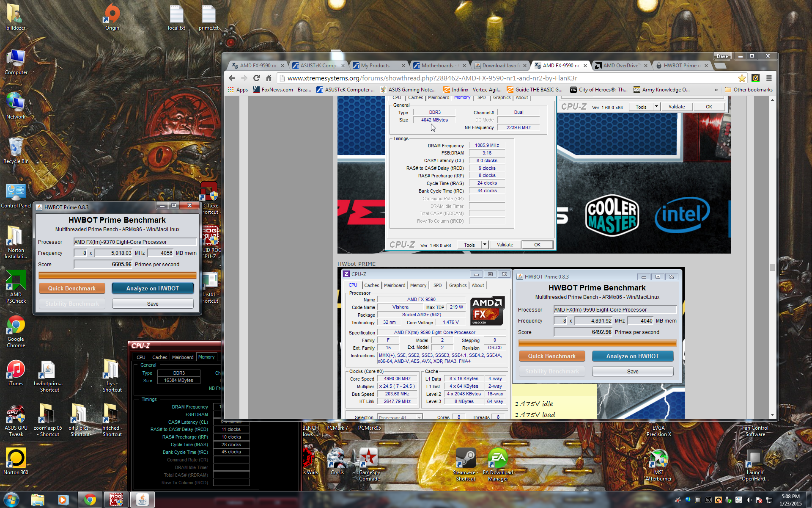Switch to the HWBOT Prime browser tab
Viewport: 812px width, 508px height.
tap(681, 66)
